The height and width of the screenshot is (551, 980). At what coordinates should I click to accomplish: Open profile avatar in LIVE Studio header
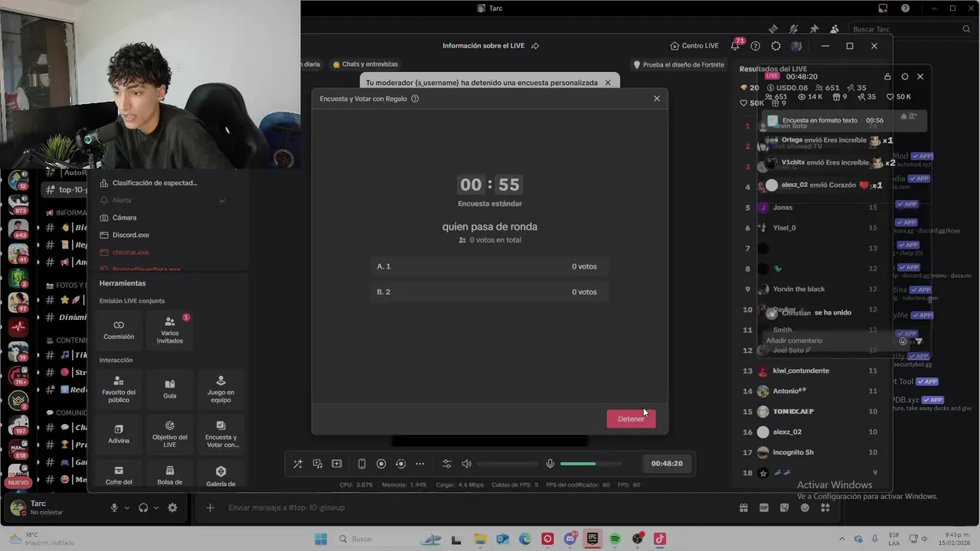pos(796,46)
